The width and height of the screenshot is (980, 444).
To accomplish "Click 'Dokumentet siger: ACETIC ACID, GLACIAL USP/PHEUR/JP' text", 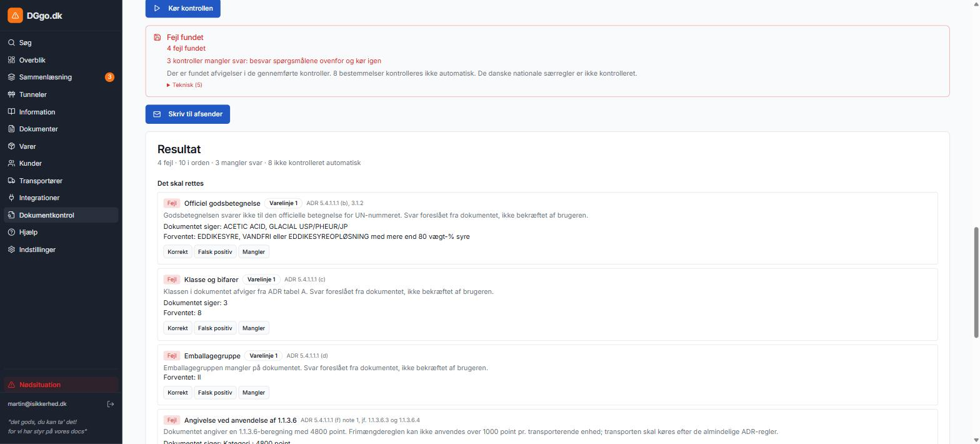I will 256,226.
